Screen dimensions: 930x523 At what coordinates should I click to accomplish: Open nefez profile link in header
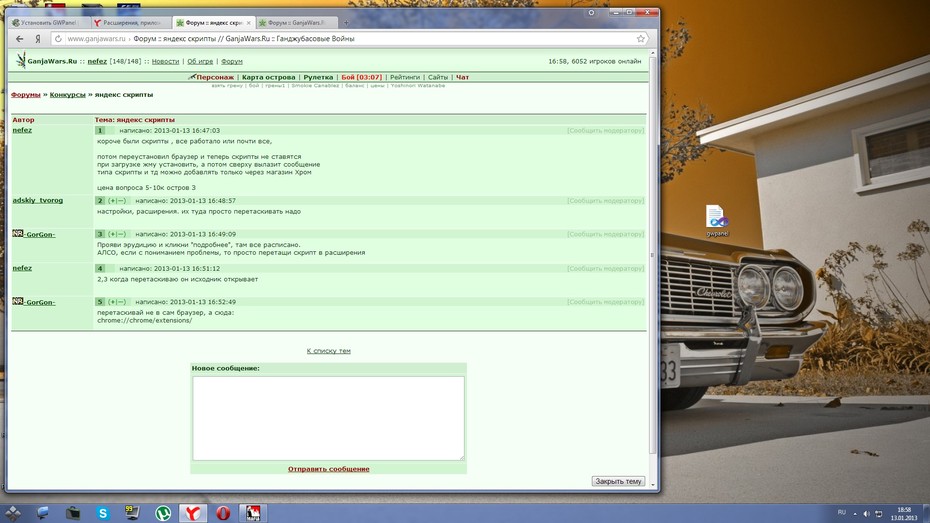(x=97, y=61)
